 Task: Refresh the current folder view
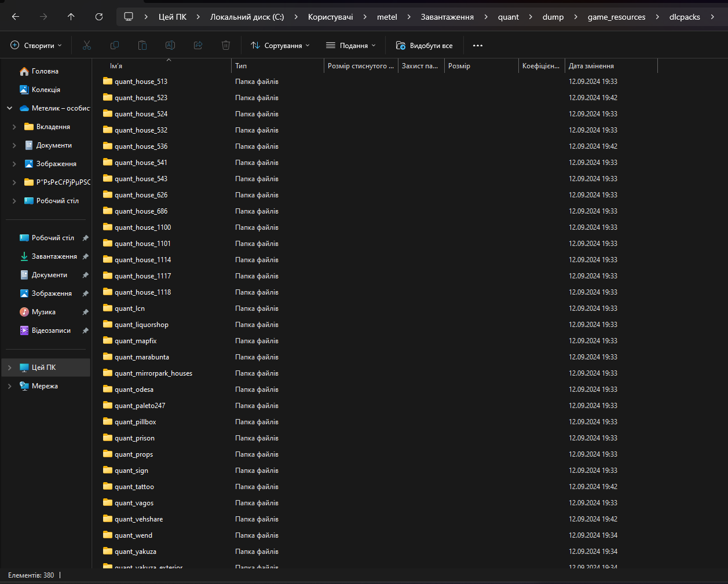click(x=99, y=17)
